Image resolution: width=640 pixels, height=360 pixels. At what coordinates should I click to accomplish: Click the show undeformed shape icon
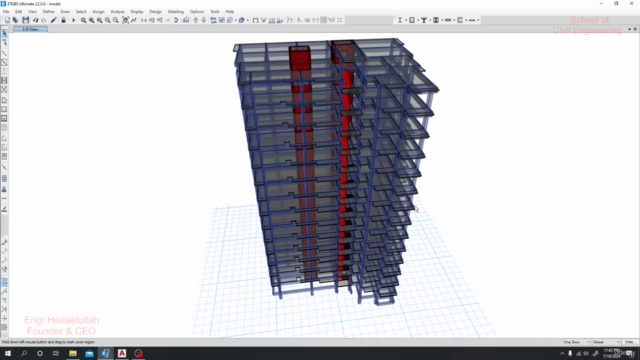click(255, 20)
